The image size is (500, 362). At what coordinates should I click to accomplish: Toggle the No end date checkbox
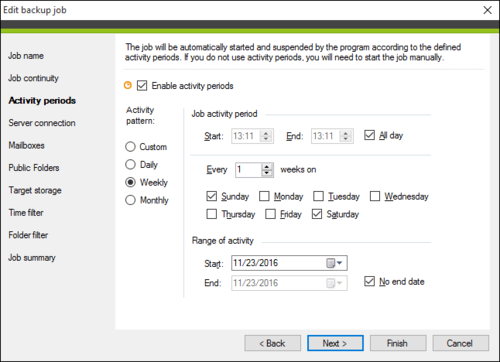tap(369, 281)
